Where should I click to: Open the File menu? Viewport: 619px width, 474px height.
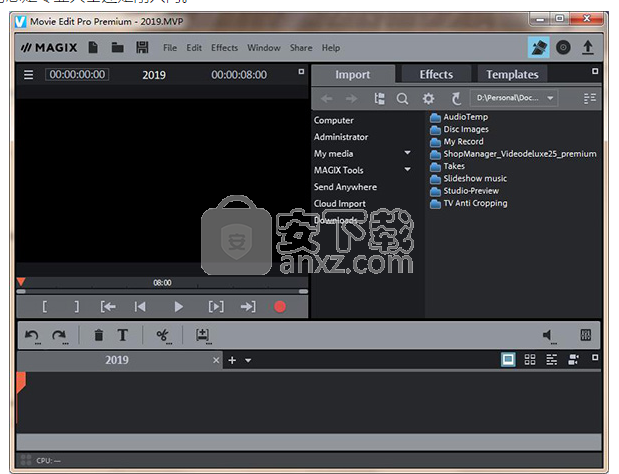click(170, 48)
